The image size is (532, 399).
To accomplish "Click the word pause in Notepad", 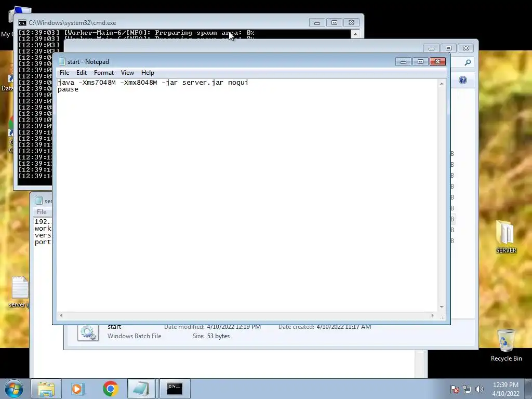I will (x=68, y=89).
